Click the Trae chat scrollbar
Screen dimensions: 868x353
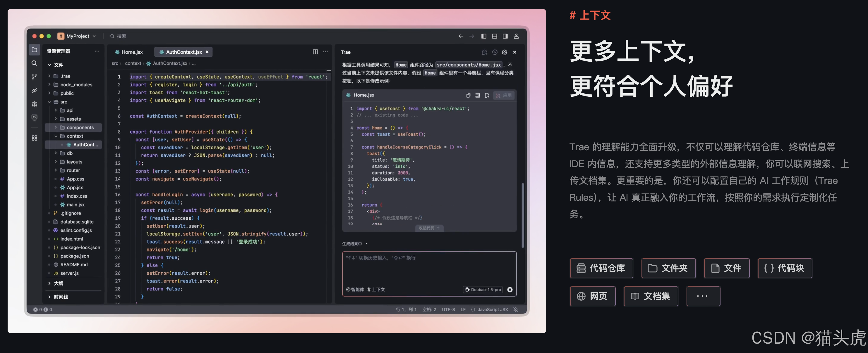click(523, 215)
